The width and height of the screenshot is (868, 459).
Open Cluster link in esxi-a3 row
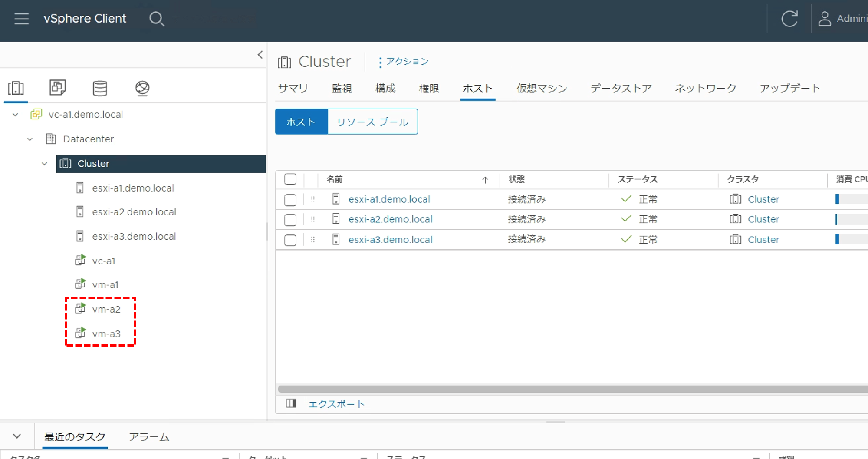coord(763,240)
